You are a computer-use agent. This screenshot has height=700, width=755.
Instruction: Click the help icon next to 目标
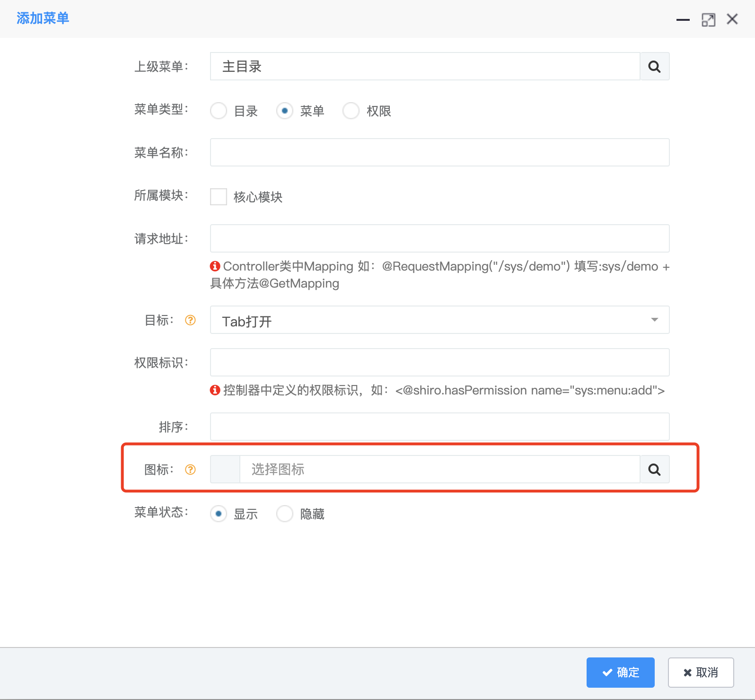[190, 320]
